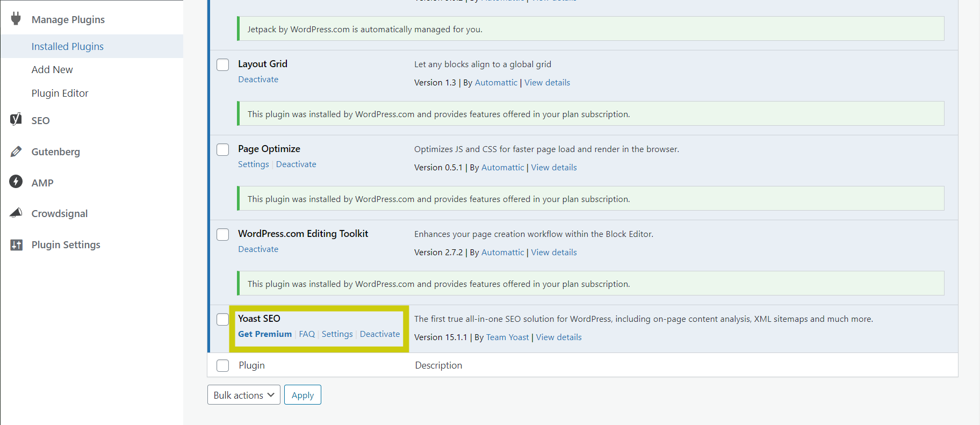Open Yoast SEO Settings link
The width and height of the screenshot is (980, 425).
coord(337,334)
